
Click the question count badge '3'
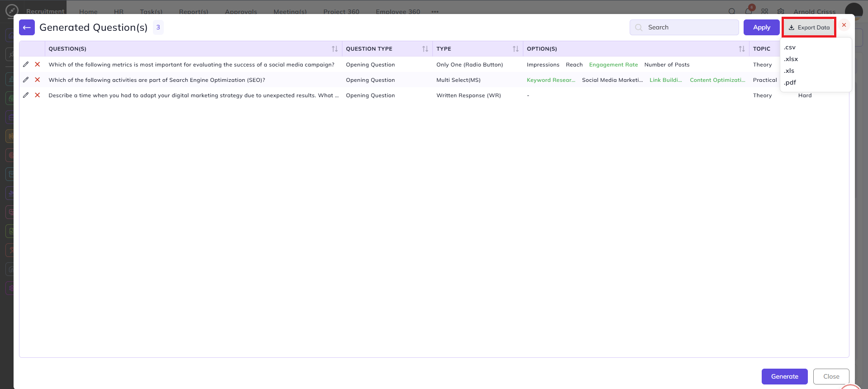[158, 28]
